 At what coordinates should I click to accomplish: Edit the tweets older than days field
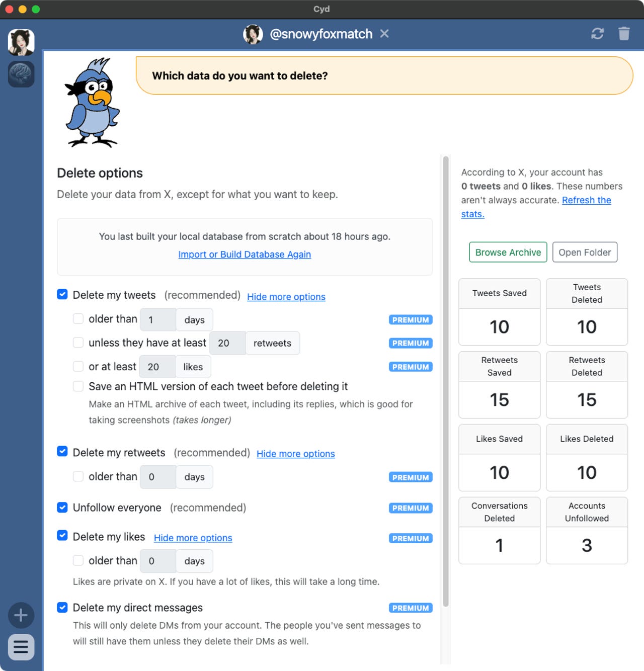click(x=158, y=319)
